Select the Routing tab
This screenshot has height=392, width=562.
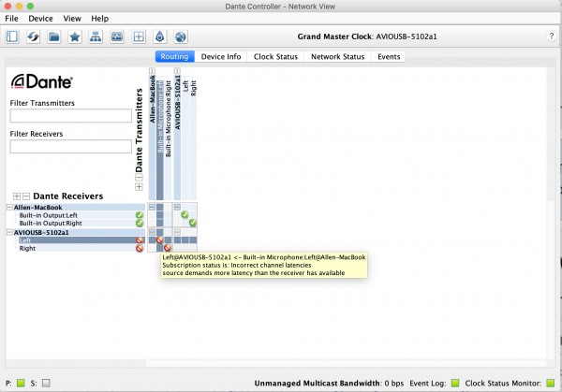point(174,56)
